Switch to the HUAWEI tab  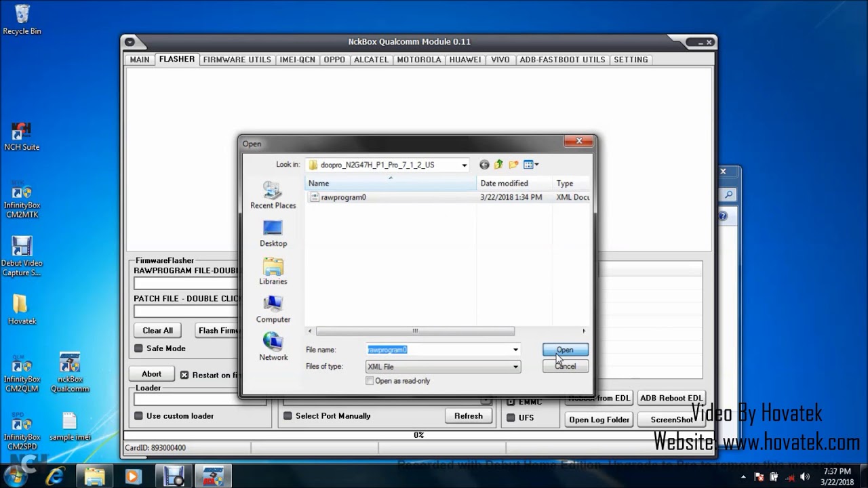[465, 60]
